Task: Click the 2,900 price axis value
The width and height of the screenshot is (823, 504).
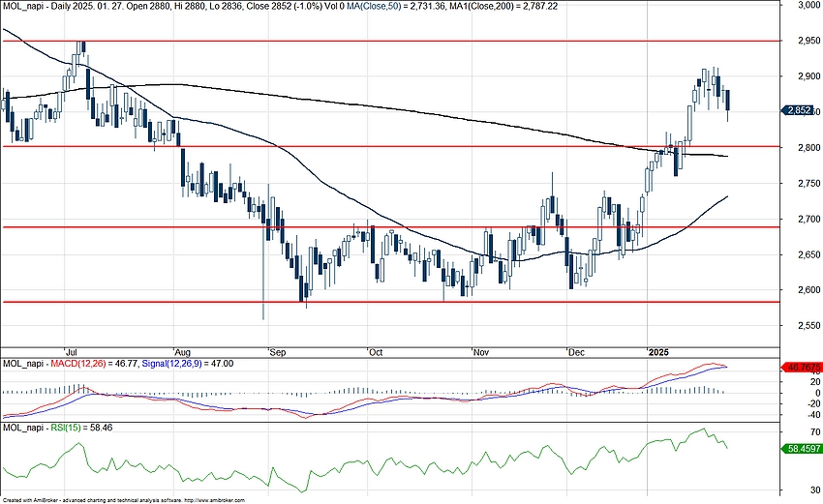Action: 808,76
